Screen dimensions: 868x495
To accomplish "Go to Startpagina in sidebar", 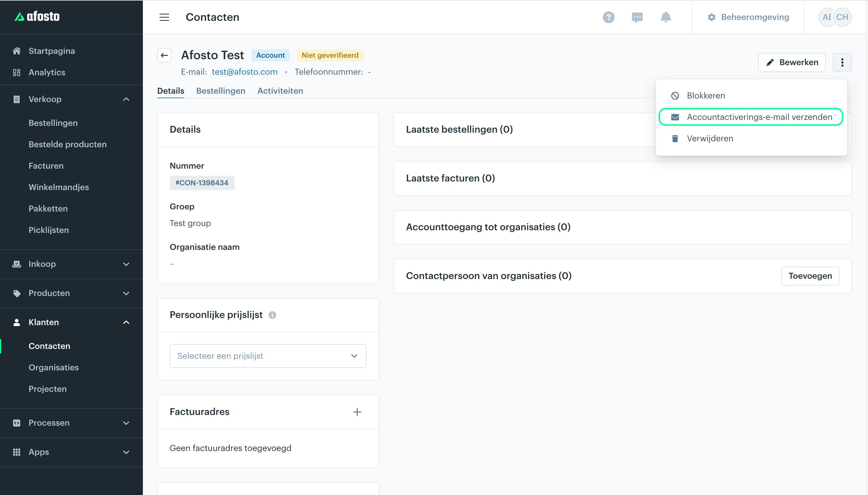I will pyautogui.click(x=52, y=51).
